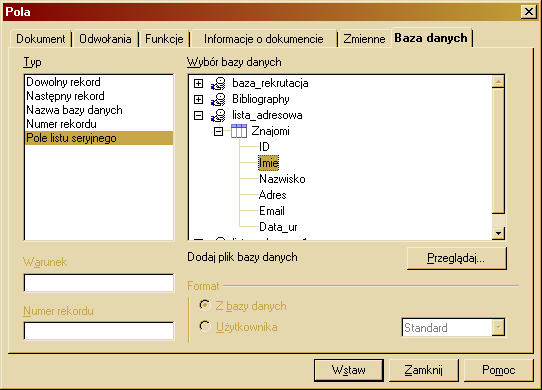This screenshot has height=390, width=542.
Task: Click the Przeglądaj... button
Action: (x=456, y=258)
